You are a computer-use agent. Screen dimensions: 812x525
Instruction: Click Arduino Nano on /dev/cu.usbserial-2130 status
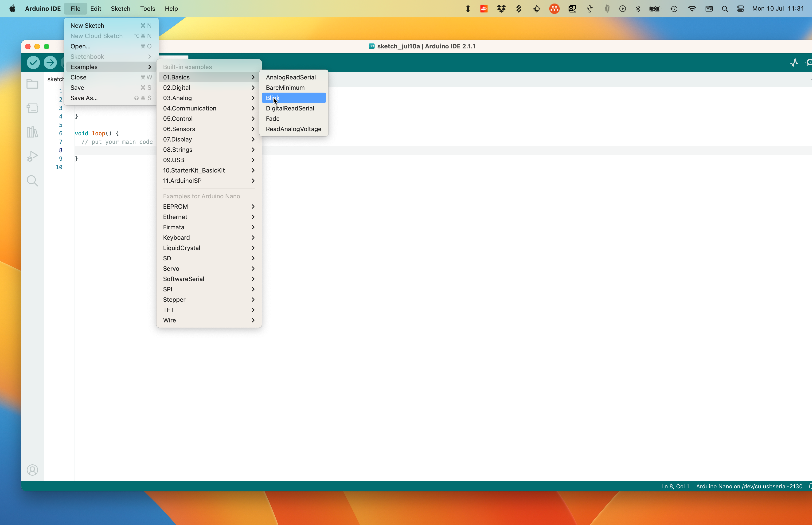749,486
